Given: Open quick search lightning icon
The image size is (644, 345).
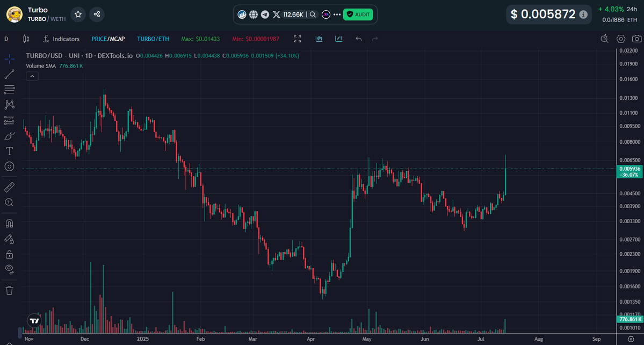Looking at the screenshot, I should coord(605,39).
